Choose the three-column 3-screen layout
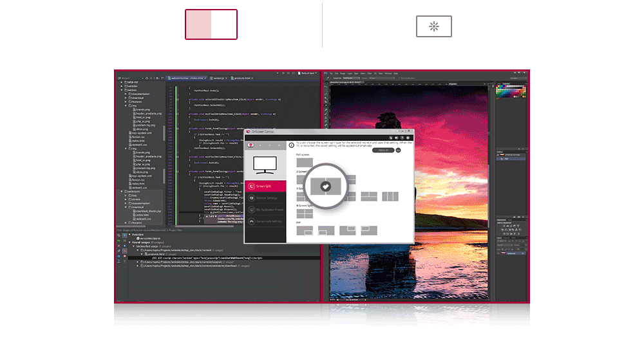Viewport: 644px width, 337px height. point(390,196)
